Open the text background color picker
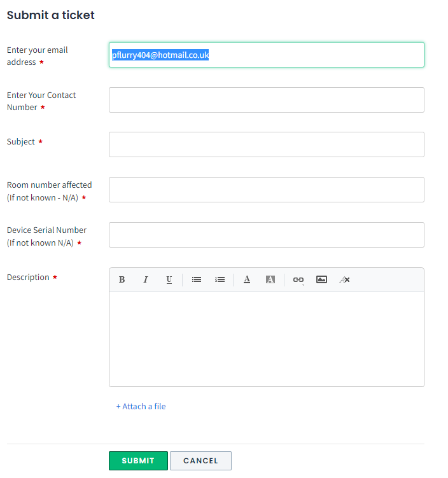 tap(270, 279)
